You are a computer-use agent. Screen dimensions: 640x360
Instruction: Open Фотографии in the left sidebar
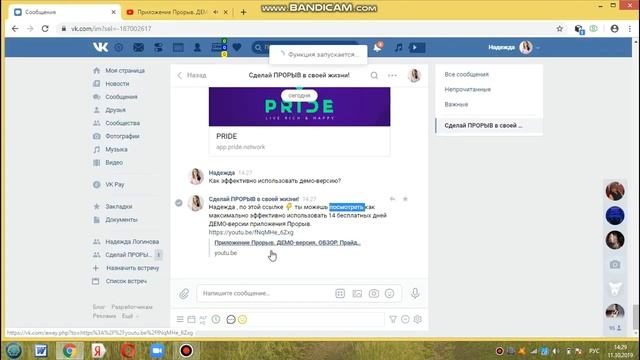[x=122, y=136]
